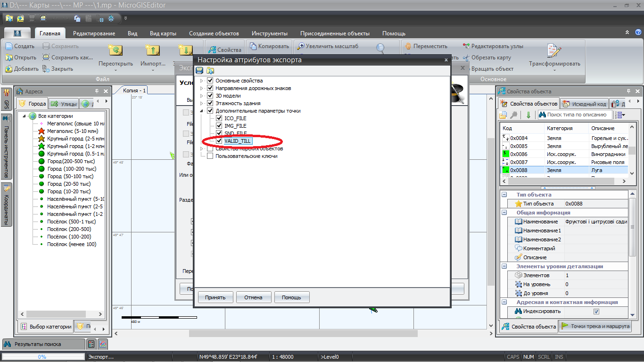This screenshot has width=644, height=362.
Task: Click the Импорт ribbon icon
Action: [153, 50]
